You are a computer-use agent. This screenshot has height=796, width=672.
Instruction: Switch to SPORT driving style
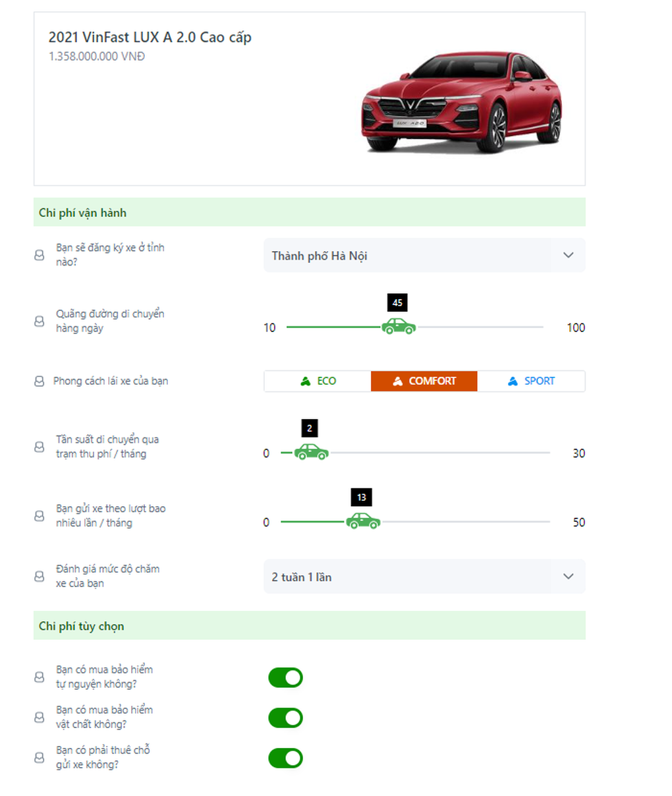click(531, 382)
